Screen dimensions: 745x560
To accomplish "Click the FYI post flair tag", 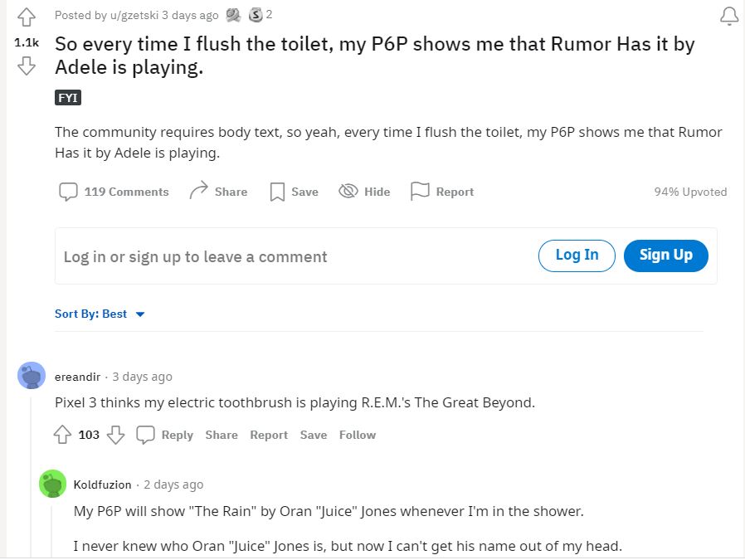I will pos(68,98).
